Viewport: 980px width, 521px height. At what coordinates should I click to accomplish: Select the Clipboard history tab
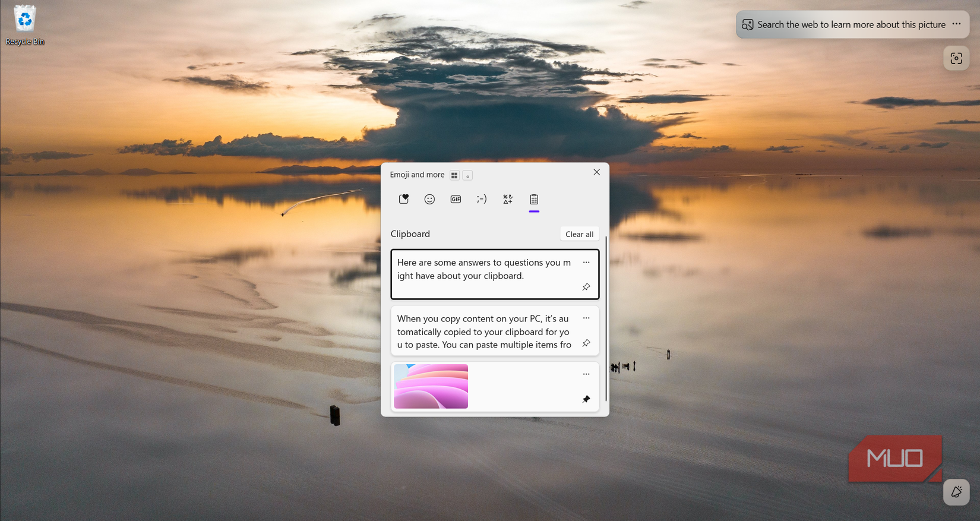click(534, 199)
